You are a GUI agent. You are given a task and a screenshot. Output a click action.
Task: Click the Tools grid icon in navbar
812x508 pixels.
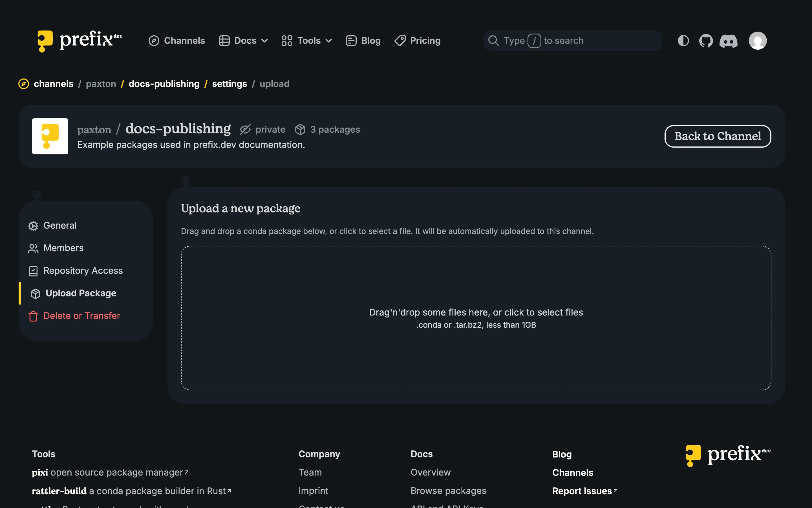pos(287,41)
